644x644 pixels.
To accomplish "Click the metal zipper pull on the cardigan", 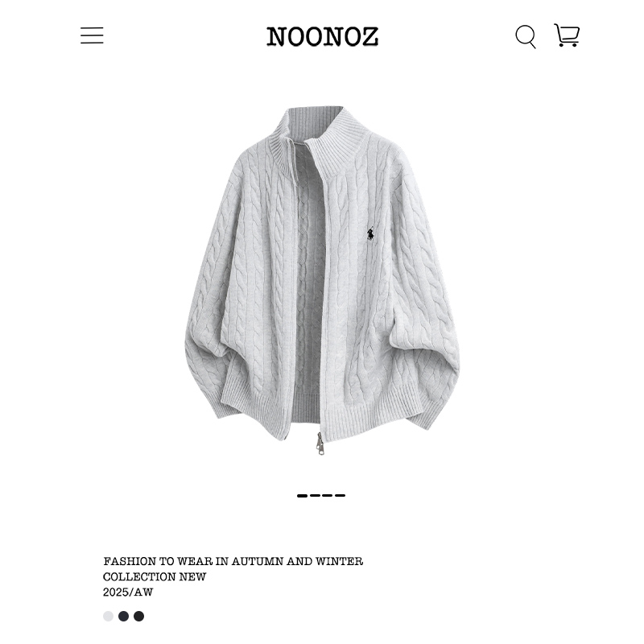I will pos(320,444).
